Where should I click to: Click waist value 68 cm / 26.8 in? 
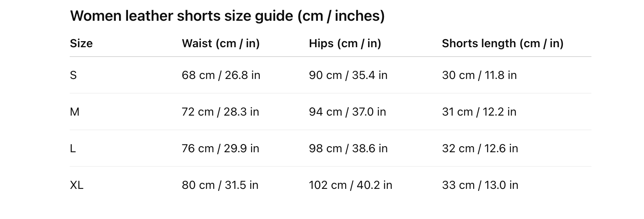pyautogui.click(x=221, y=75)
